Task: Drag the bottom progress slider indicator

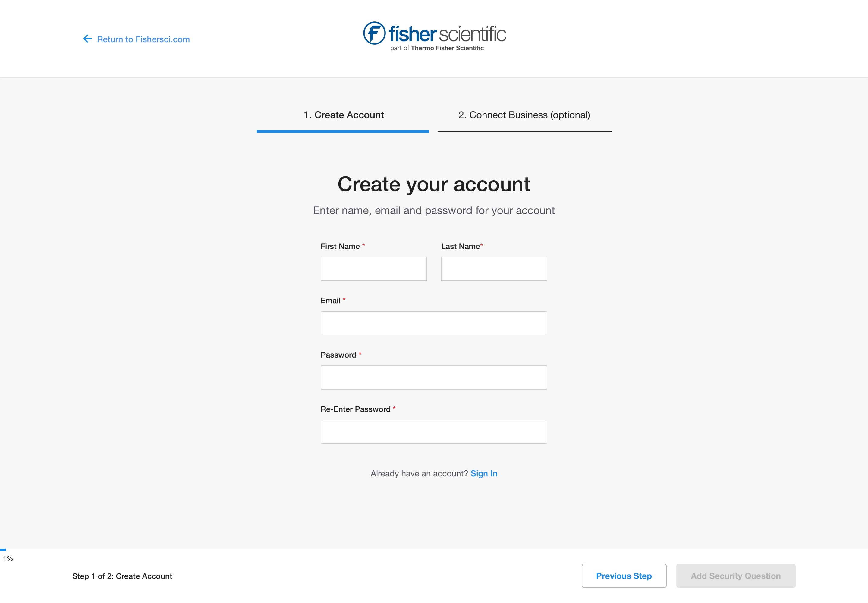Action: point(8,550)
